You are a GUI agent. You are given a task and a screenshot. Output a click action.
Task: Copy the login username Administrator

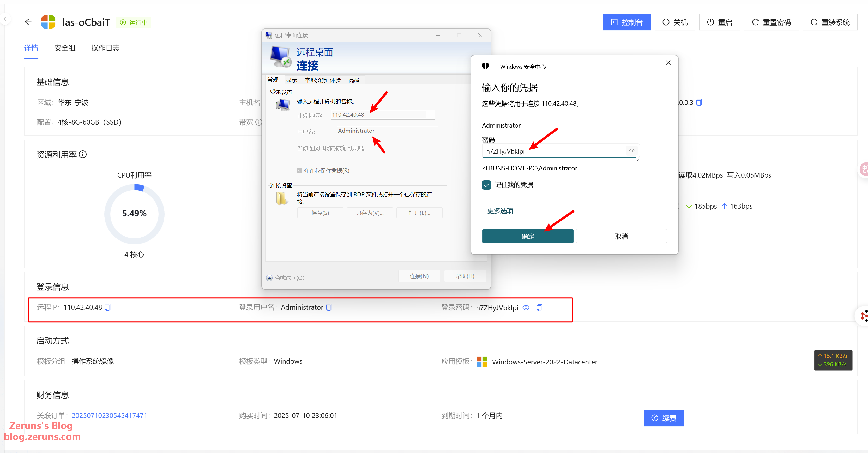(x=329, y=307)
